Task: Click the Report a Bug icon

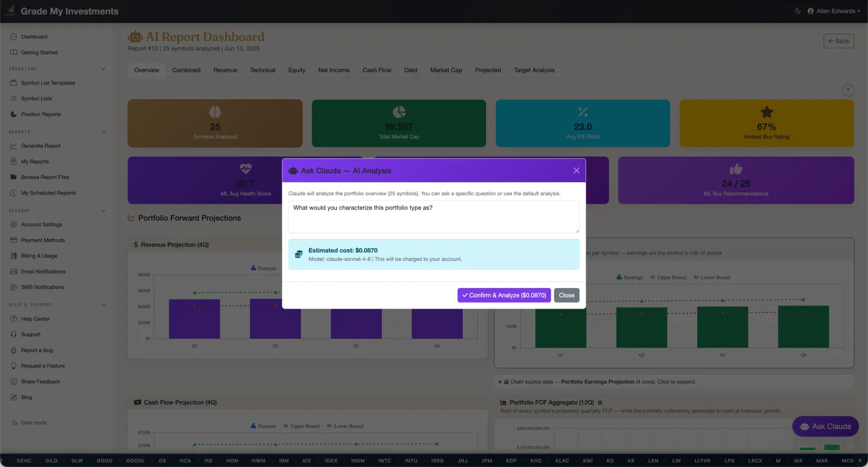Action: coord(14,350)
